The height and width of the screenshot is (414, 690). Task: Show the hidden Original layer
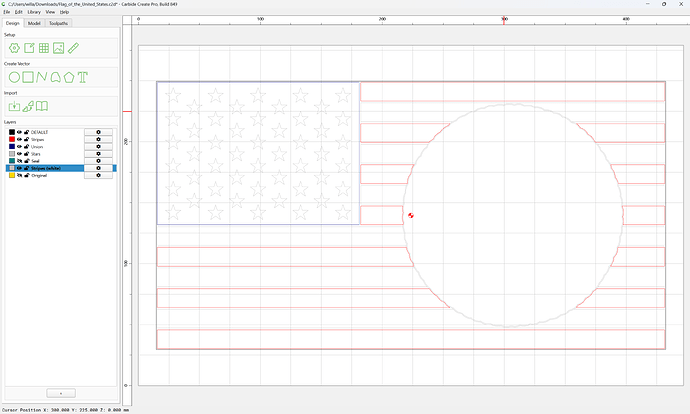[x=19, y=175]
